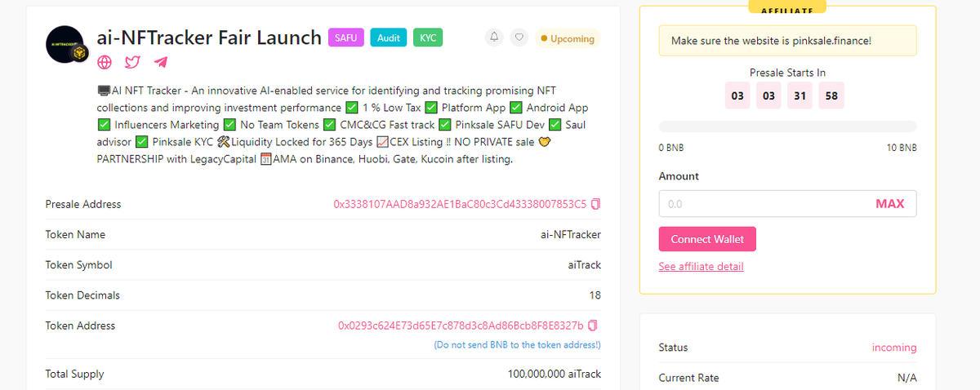
Task: Open the project's Telegram icon link
Action: point(160,62)
